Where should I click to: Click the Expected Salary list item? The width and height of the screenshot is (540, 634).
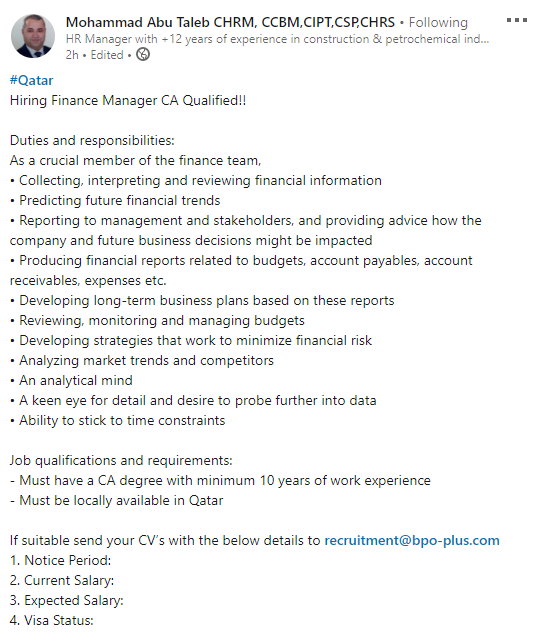[x=67, y=600]
